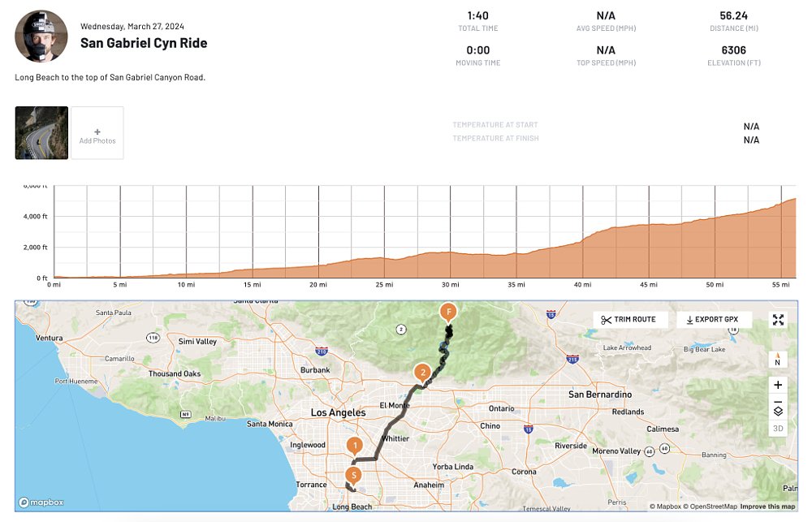Select checkpoint marker 1 on the route
The height and width of the screenshot is (522, 812).
click(355, 445)
